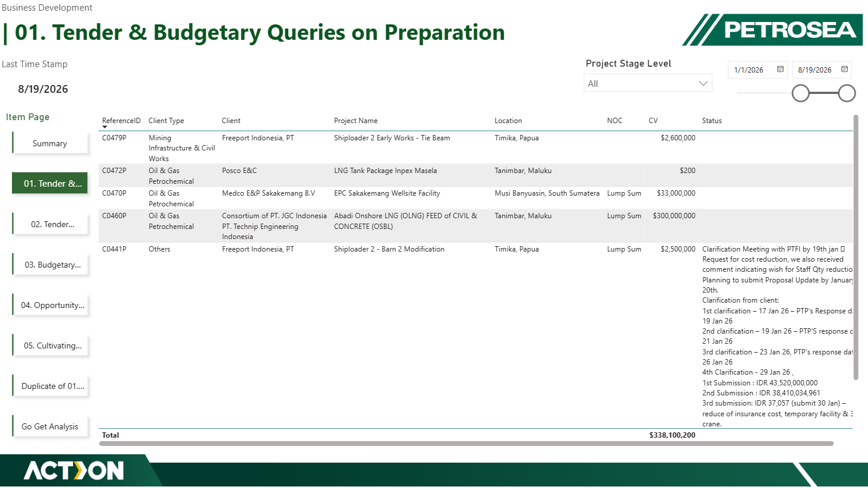Click the vertical scrollbar of the table
Viewport: 868px width, 490px height.
(x=856, y=247)
